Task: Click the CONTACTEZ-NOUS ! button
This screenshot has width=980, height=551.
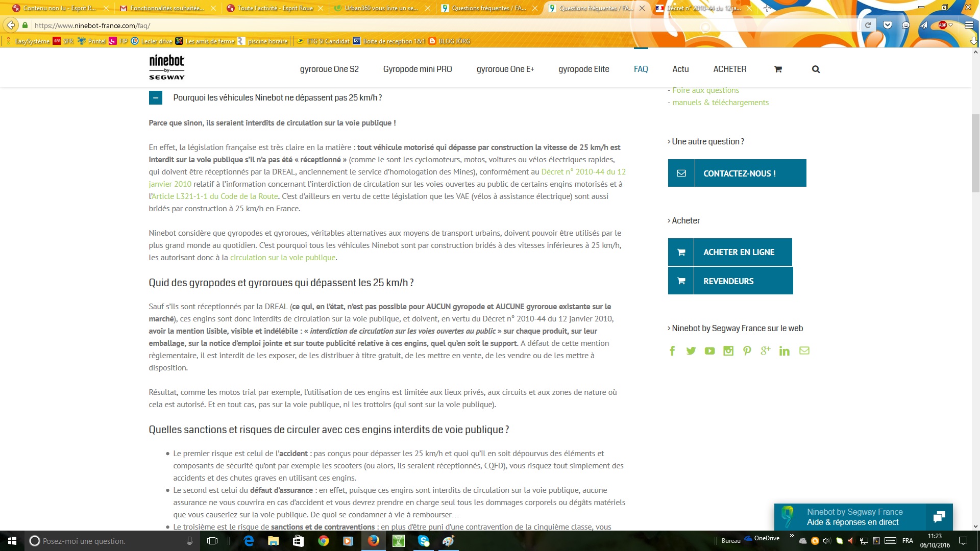Action: tap(737, 173)
